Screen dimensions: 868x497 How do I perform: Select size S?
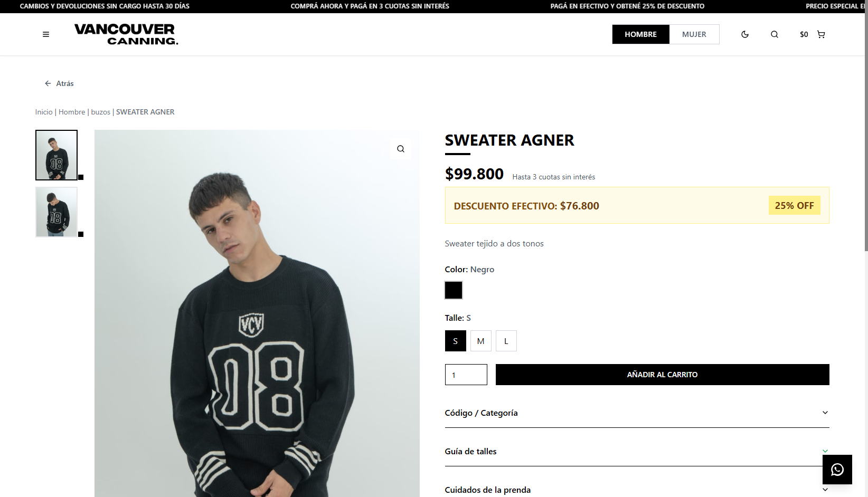coord(455,341)
